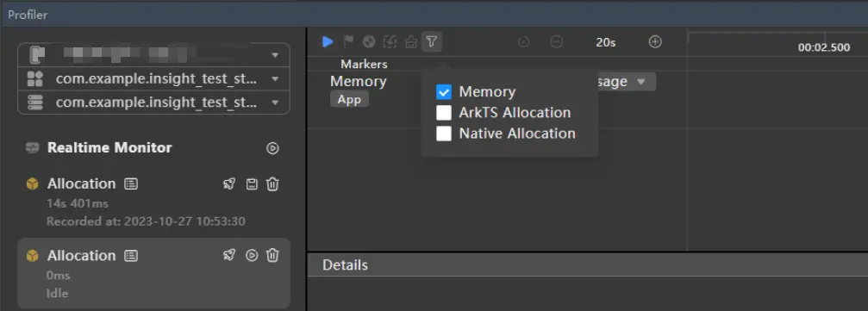The width and height of the screenshot is (868, 311).
Task: Click the stacked process icon in selector
Action: tap(35, 103)
